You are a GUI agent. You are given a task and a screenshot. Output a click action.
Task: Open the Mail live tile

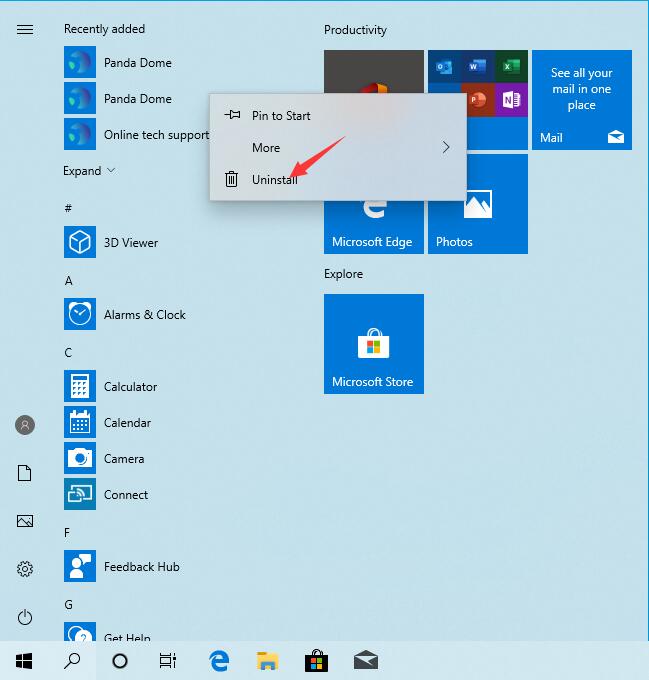(582, 100)
